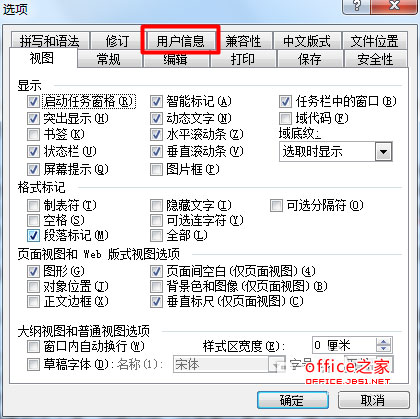Open the 编辑 tab
This screenshot has width=420, height=419.
176,59
